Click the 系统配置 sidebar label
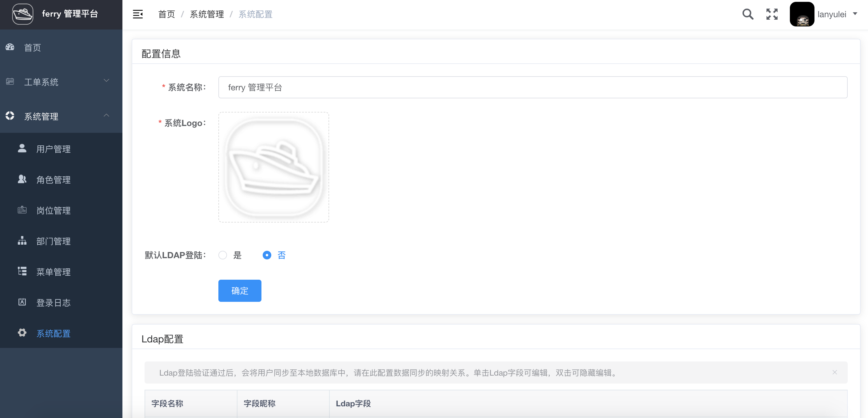868x418 pixels. (x=53, y=333)
